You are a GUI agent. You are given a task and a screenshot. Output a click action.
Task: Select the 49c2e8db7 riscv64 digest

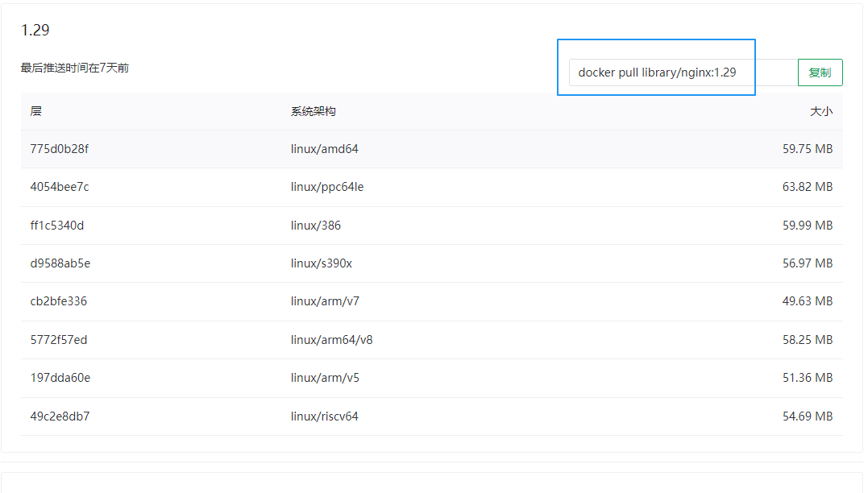(60, 416)
